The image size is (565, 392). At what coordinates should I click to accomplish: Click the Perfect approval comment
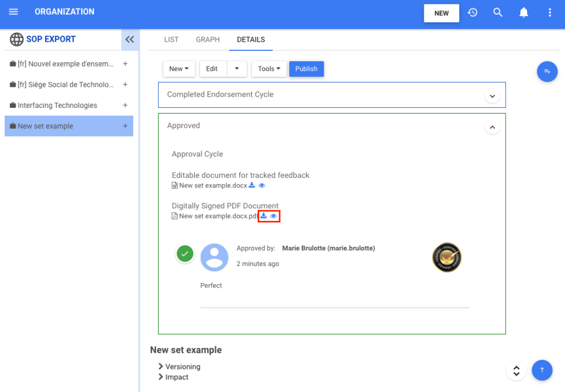[x=211, y=285]
